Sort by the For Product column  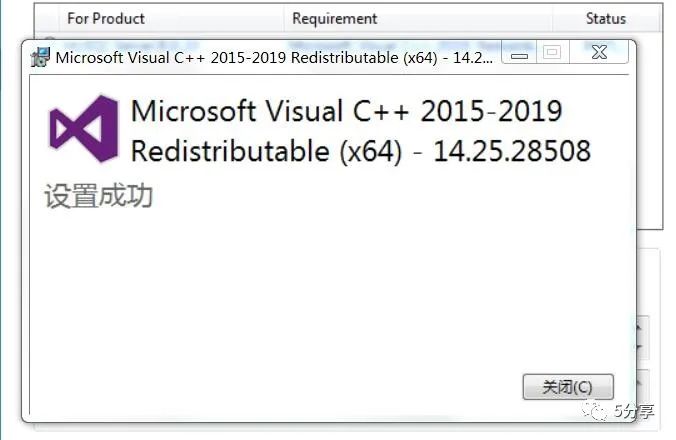(106, 18)
